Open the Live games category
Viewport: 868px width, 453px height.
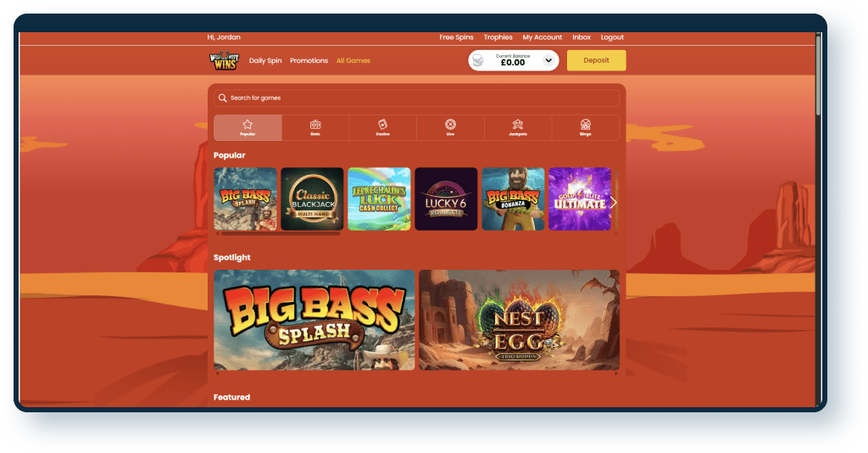tap(450, 128)
